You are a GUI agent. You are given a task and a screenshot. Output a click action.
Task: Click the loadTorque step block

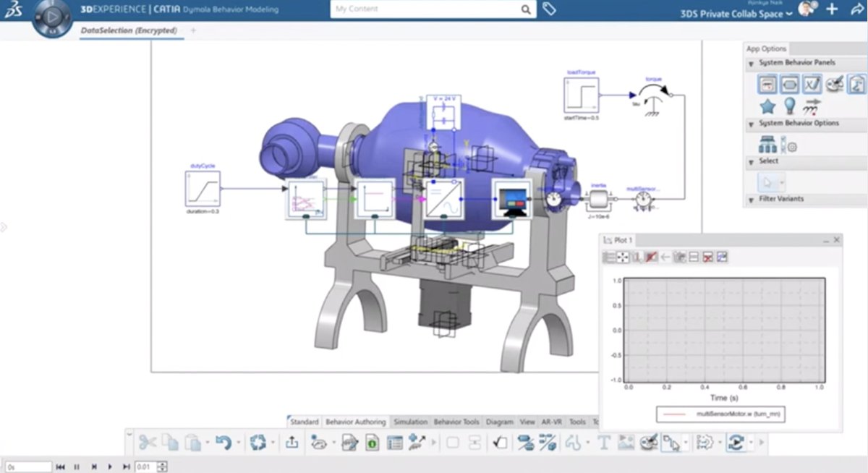point(582,95)
